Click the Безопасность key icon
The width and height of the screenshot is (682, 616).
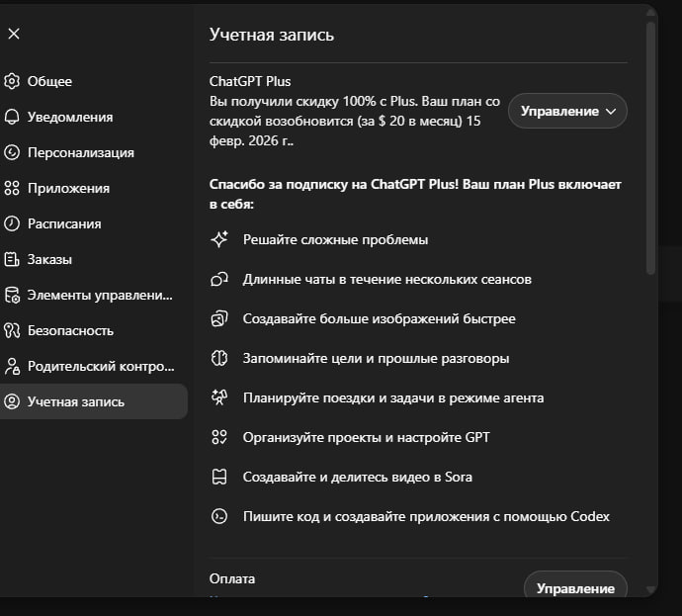coord(12,330)
